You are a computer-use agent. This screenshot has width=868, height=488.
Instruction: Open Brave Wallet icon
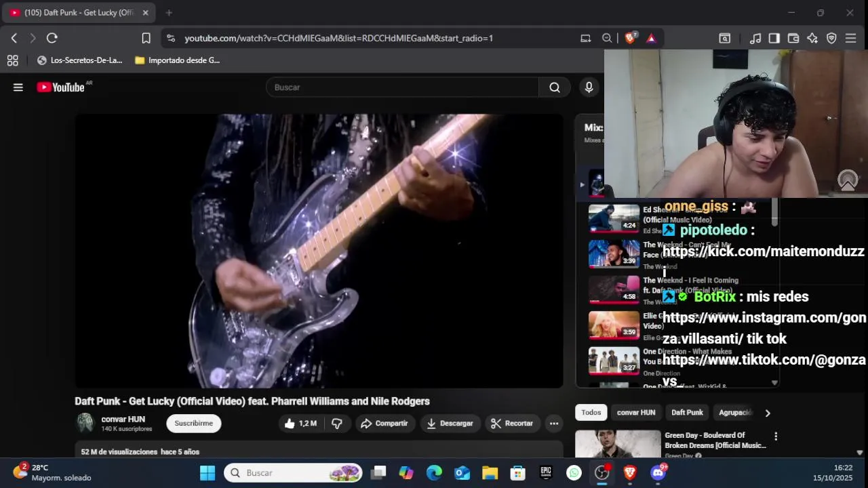793,38
